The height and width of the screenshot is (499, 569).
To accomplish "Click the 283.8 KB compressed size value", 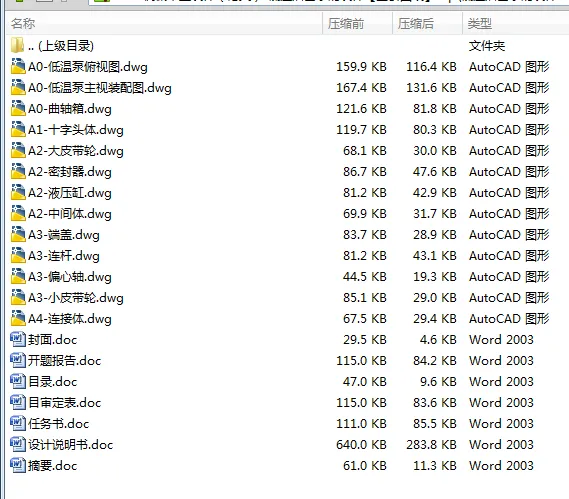I will point(431,445).
